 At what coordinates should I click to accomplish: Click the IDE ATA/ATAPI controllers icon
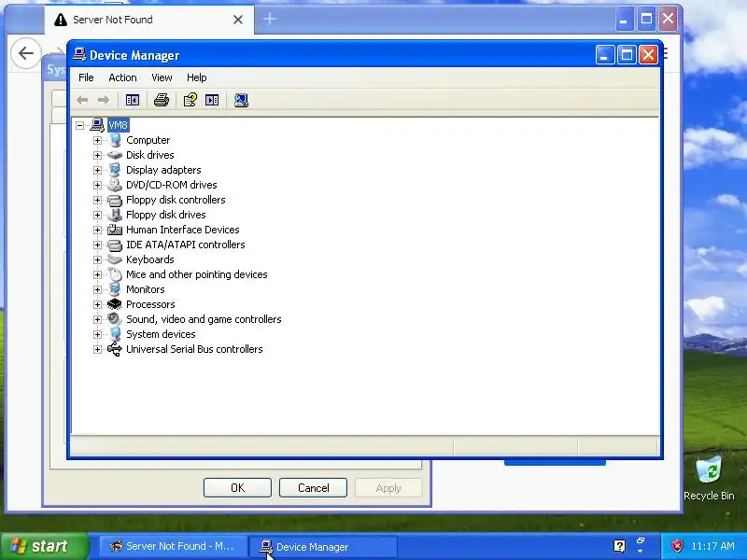(x=115, y=245)
